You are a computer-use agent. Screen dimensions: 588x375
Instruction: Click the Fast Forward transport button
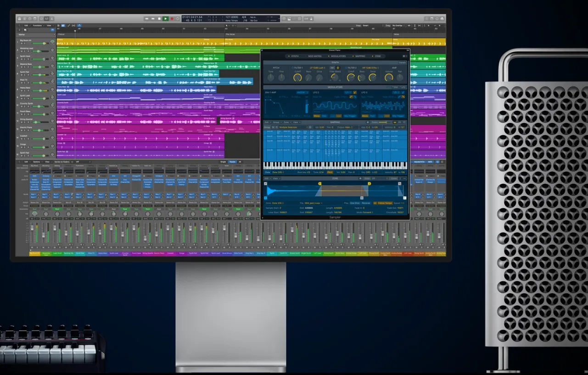point(153,18)
